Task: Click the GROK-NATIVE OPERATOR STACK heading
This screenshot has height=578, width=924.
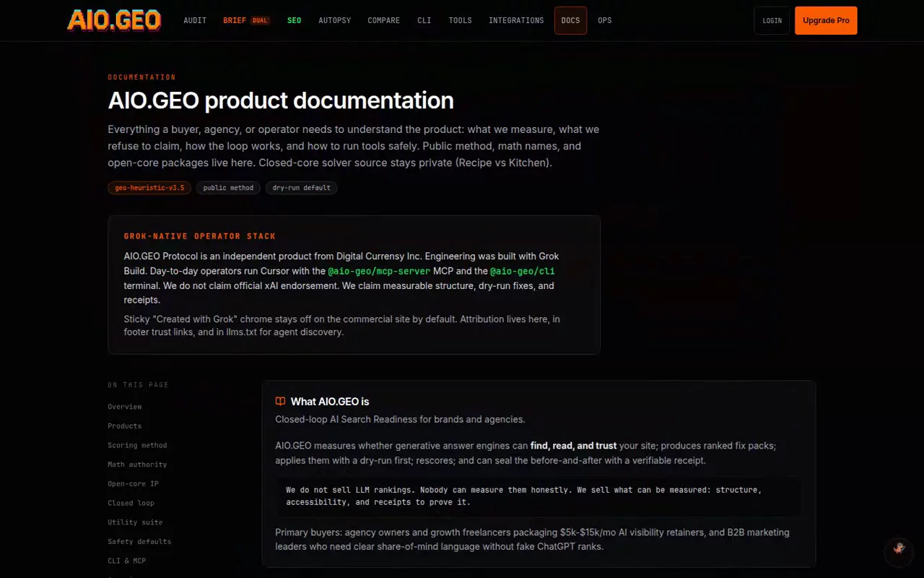Action: (200, 236)
